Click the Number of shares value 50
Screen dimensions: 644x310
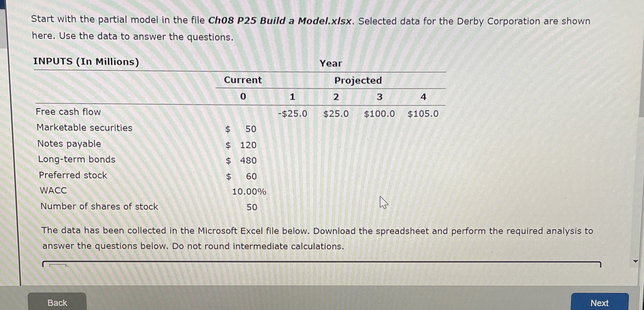(251, 207)
